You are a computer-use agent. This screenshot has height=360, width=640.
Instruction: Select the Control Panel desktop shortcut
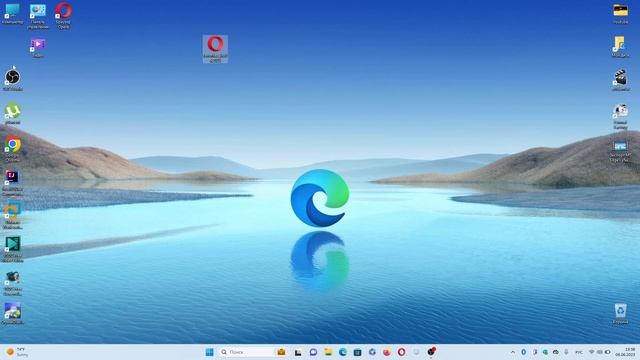point(38,16)
